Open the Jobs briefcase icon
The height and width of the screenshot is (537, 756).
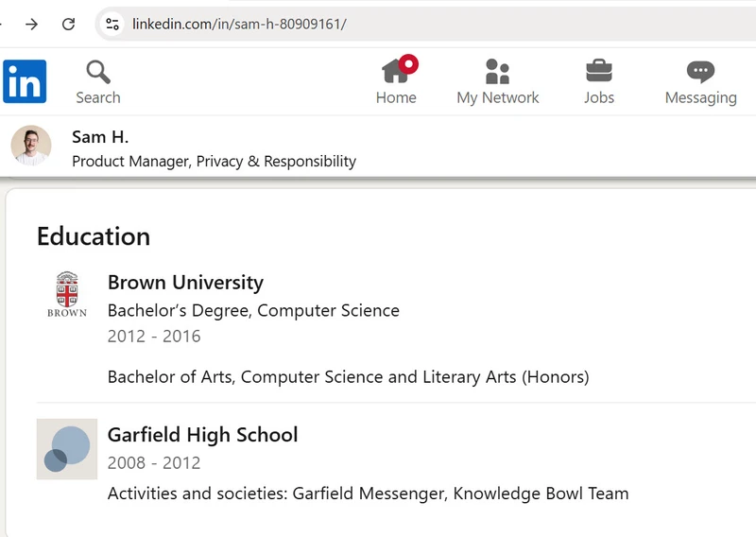click(598, 72)
